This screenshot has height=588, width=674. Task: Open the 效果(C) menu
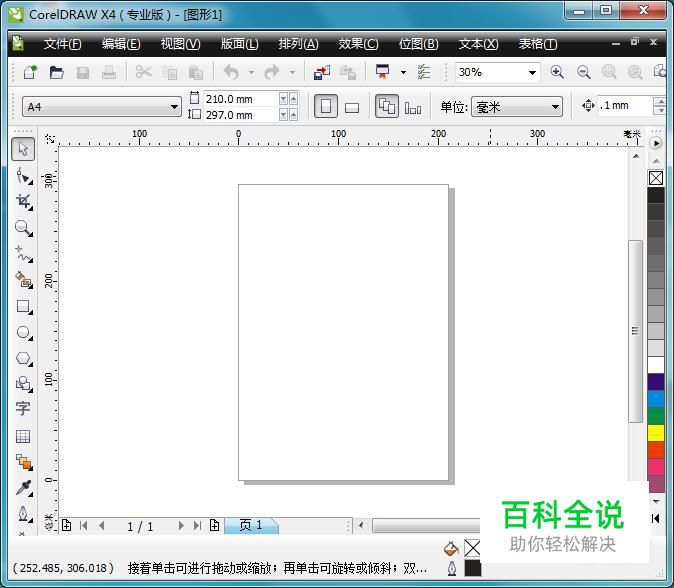(358, 44)
